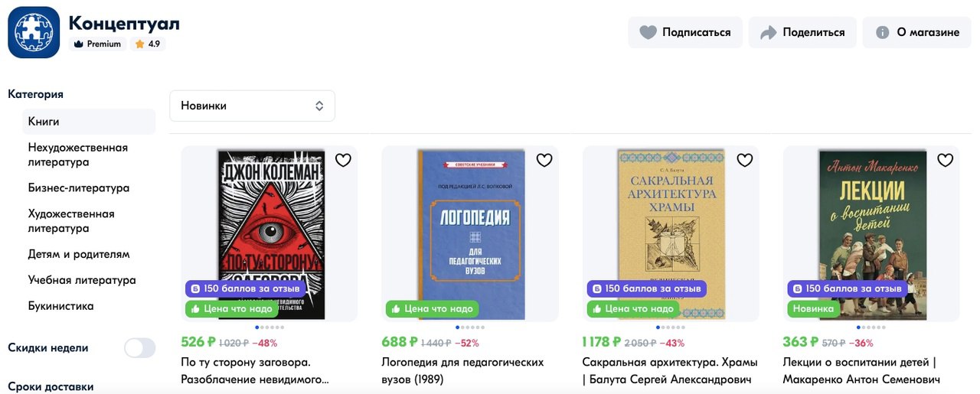The width and height of the screenshot is (980, 394).
Task: Select Детям и родителям category
Action: click(x=79, y=254)
